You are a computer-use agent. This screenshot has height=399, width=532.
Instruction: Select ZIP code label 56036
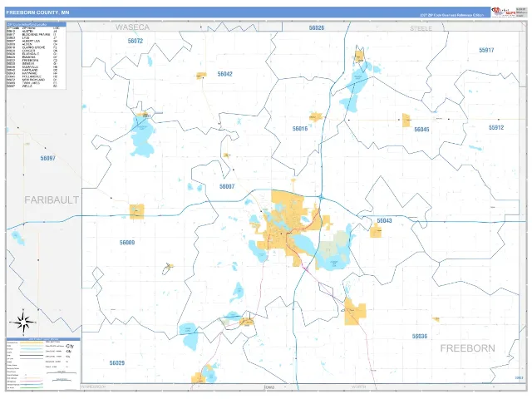tap(419, 336)
